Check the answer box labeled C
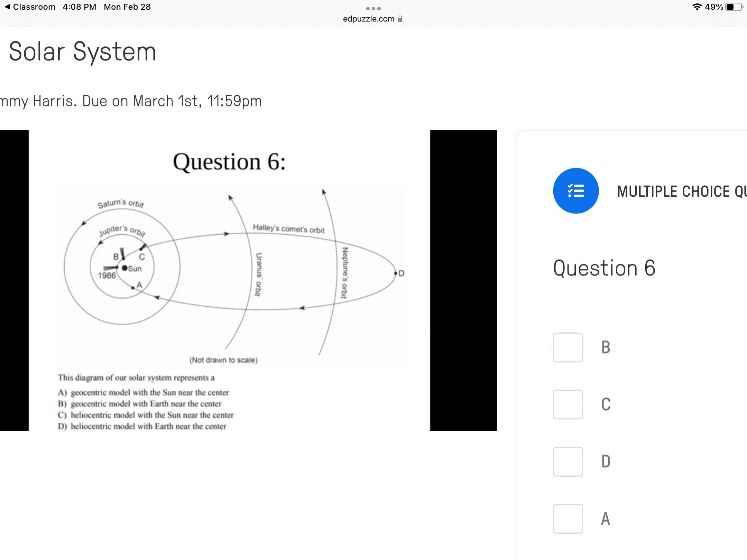The height and width of the screenshot is (560, 747). [x=568, y=404]
